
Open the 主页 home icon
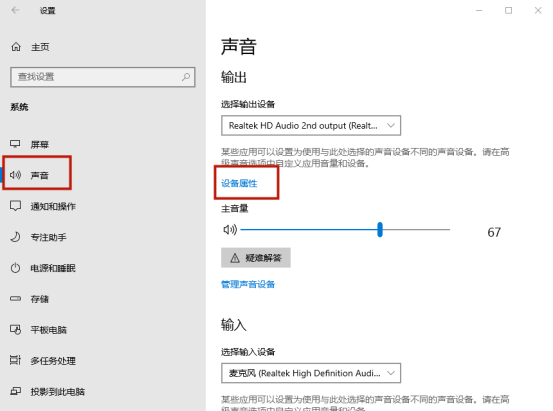coord(16,47)
